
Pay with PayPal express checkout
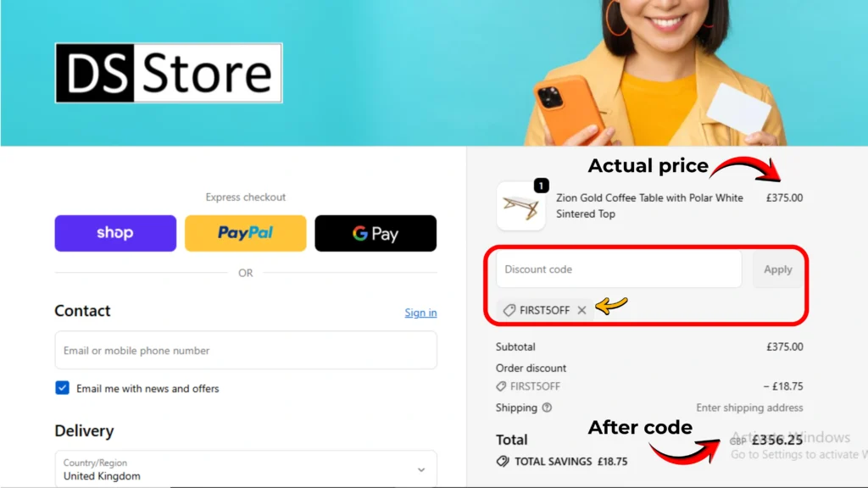pos(245,233)
